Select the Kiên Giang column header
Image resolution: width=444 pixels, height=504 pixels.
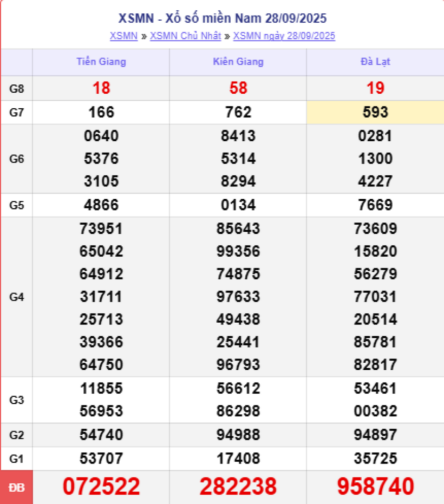point(238,62)
